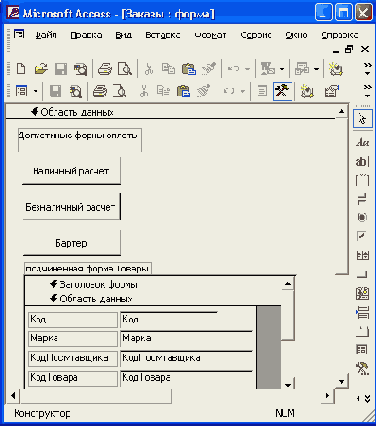Image resolution: width=376 pixels, height=426 pixels.
Task: Open toolbox options chevron below hammer tool
Action: [367, 399]
